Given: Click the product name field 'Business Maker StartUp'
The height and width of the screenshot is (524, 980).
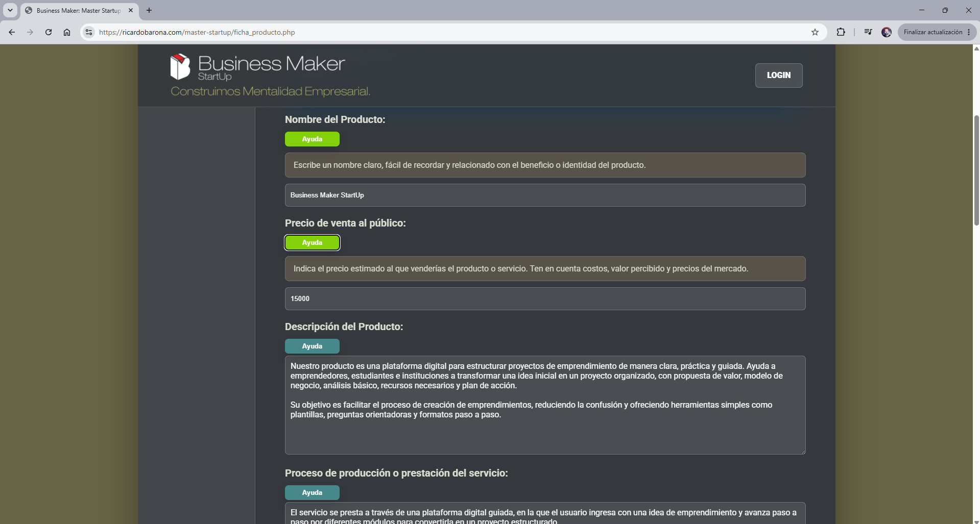Looking at the screenshot, I should [x=545, y=195].
